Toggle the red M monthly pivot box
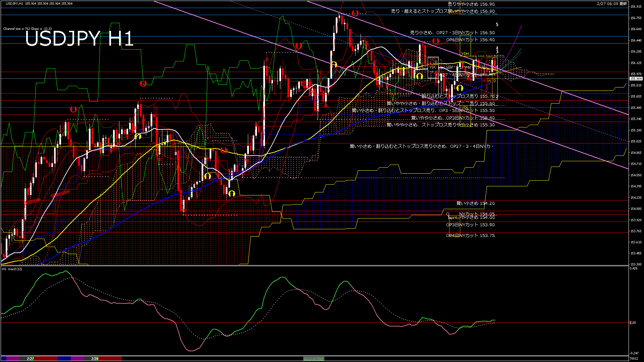644x362 pixels. point(484,81)
